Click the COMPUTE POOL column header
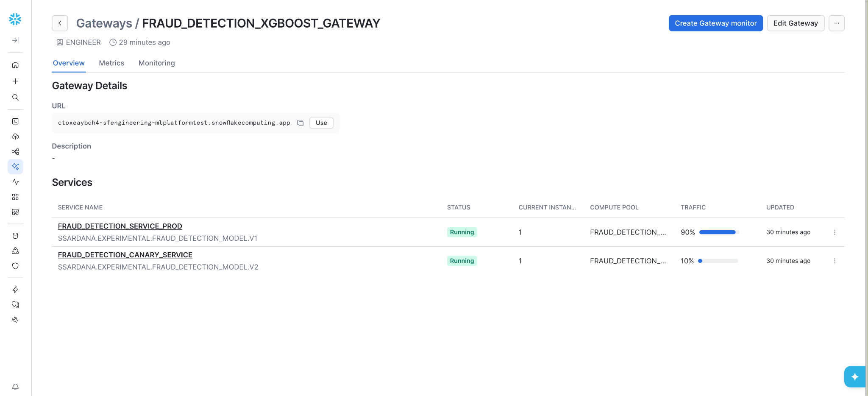 tap(614, 207)
